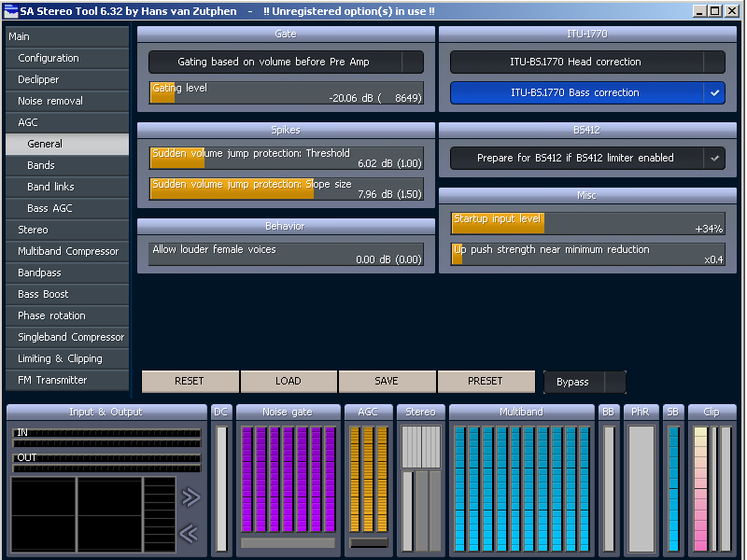Open the Bass Boost page
The image size is (747, 560).
coord(67,294)
